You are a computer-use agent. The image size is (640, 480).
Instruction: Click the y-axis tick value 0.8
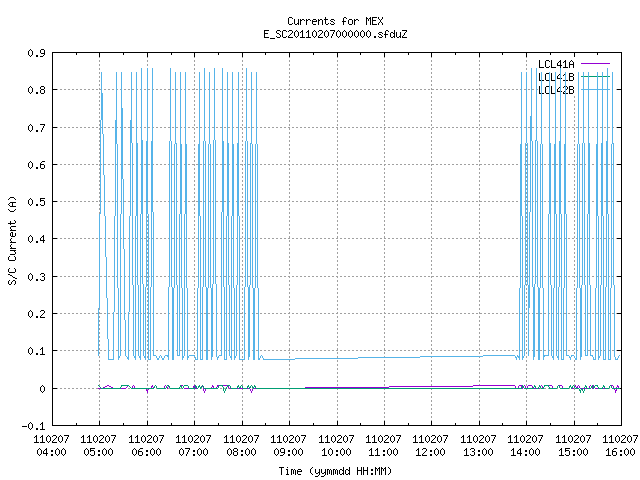coord(36,90)
